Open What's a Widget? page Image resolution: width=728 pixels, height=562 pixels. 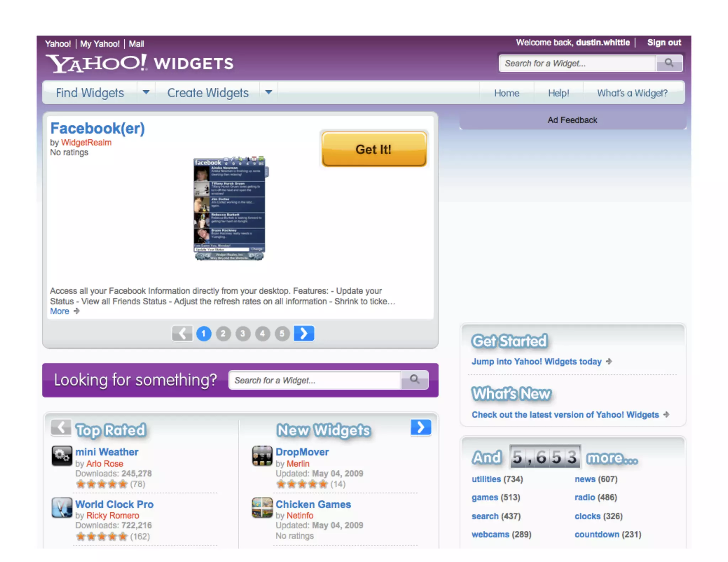point(632,93)
